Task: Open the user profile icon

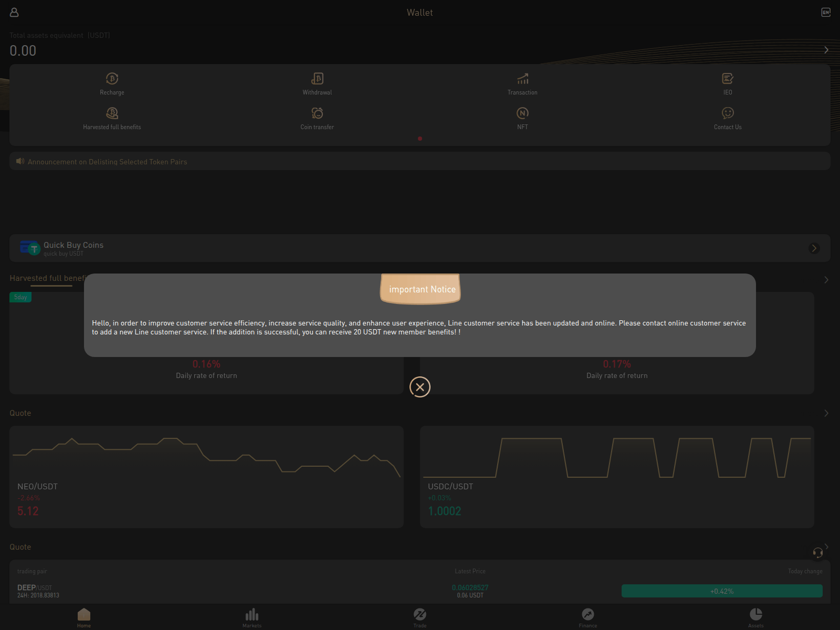Action: click(14, 12)
